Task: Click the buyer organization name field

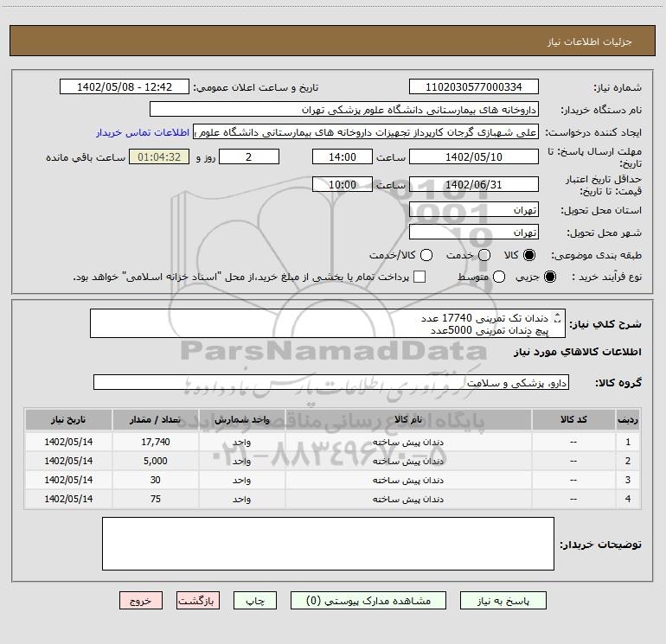Action: tap(344, 110)
